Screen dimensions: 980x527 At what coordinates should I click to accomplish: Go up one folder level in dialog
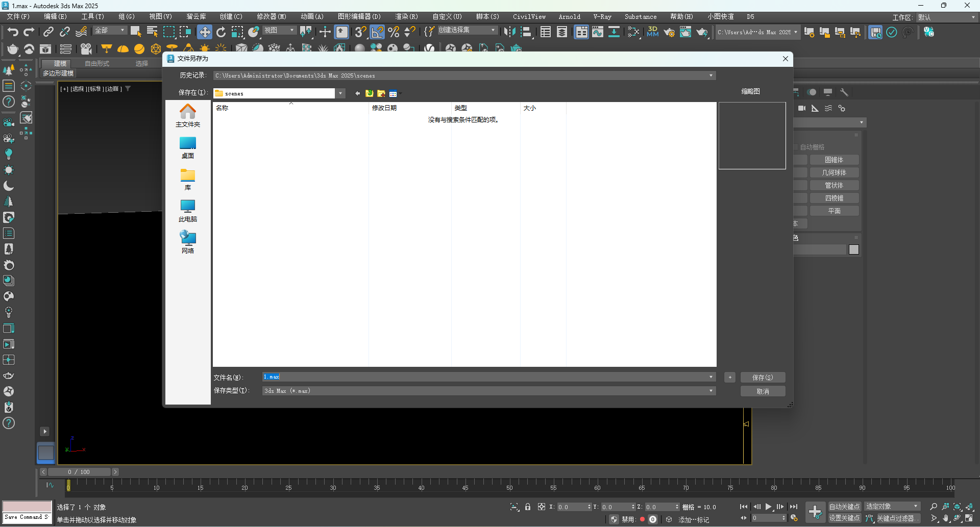click(x=369, y=93)
